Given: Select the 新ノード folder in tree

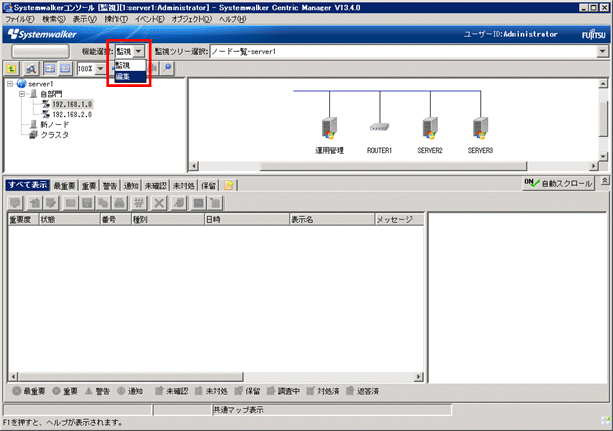Looking at the screenshot, I should [55, 125].
